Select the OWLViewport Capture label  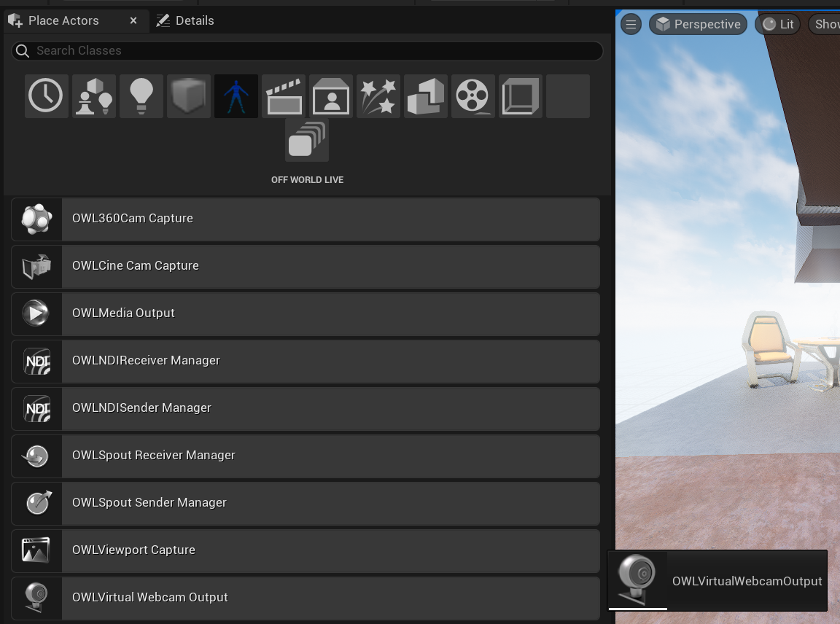pos(134,550)
